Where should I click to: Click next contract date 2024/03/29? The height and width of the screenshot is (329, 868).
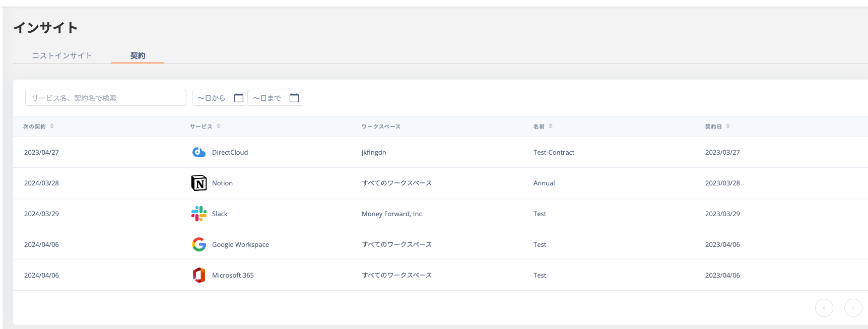(x=41, y=214)
